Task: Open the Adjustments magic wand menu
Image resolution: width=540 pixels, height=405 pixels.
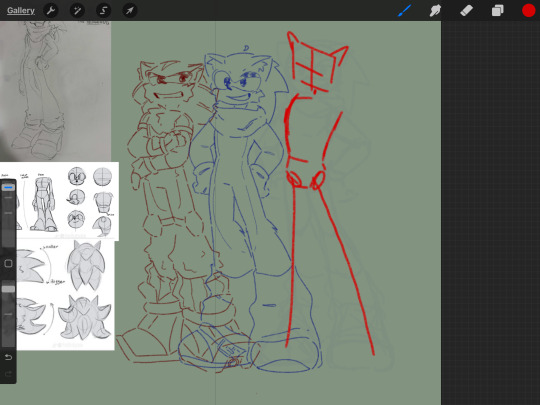Action: point(77,11)
